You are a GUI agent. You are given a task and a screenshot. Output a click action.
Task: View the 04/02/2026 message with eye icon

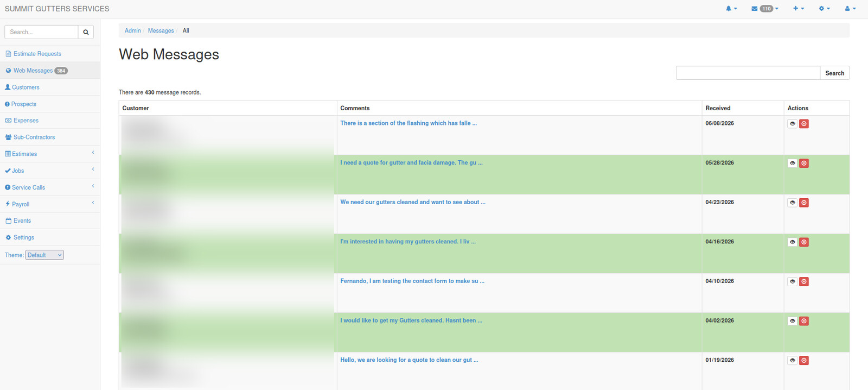click(793, 321)
